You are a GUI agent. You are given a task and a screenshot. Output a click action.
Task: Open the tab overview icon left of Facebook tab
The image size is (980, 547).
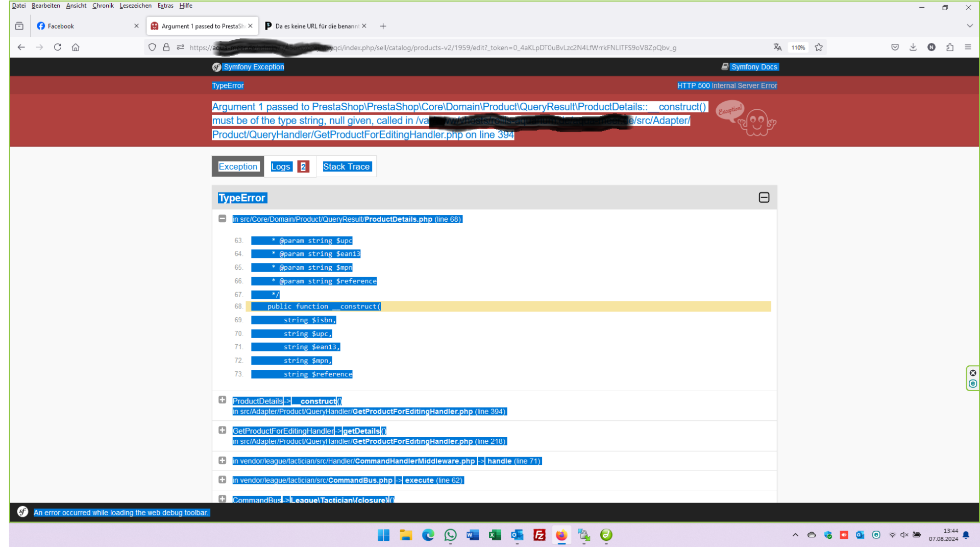(x=19, y=26)
